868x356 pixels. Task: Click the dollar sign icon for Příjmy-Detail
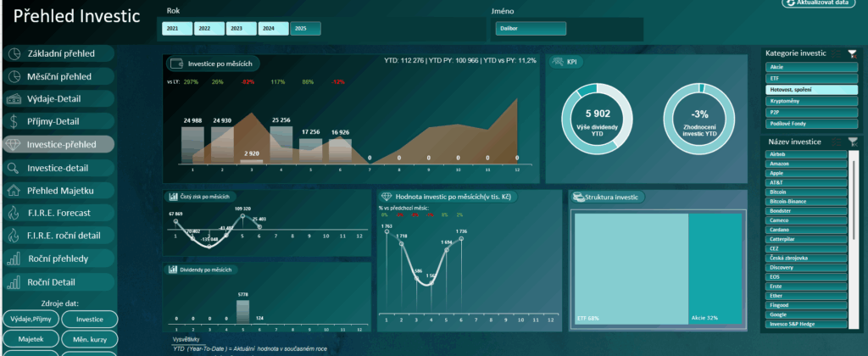click(x=14, y=122)
